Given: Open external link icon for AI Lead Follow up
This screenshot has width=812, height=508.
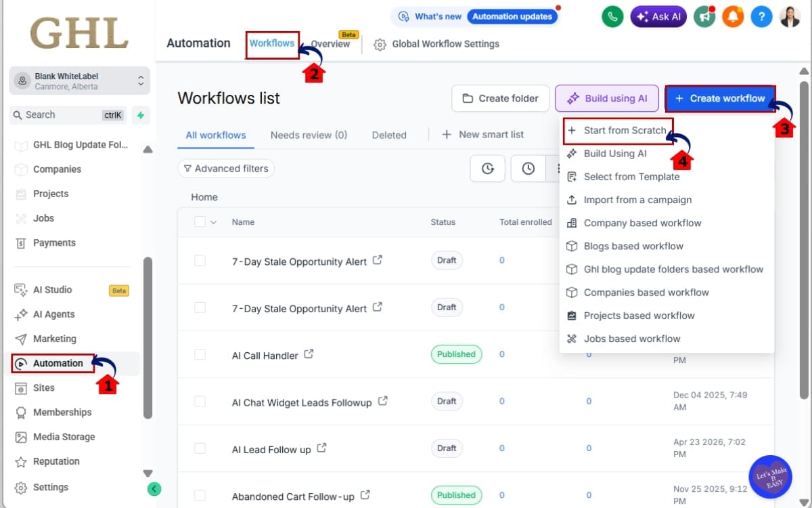Looking at the screenshot, I should [321, 448].
